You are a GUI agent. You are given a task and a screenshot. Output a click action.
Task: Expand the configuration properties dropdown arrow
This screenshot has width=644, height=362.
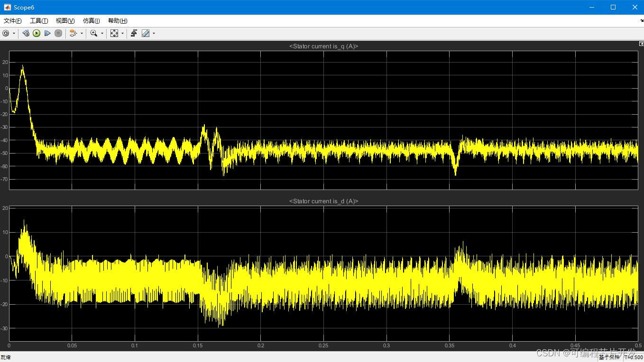[x=14, y=33]
